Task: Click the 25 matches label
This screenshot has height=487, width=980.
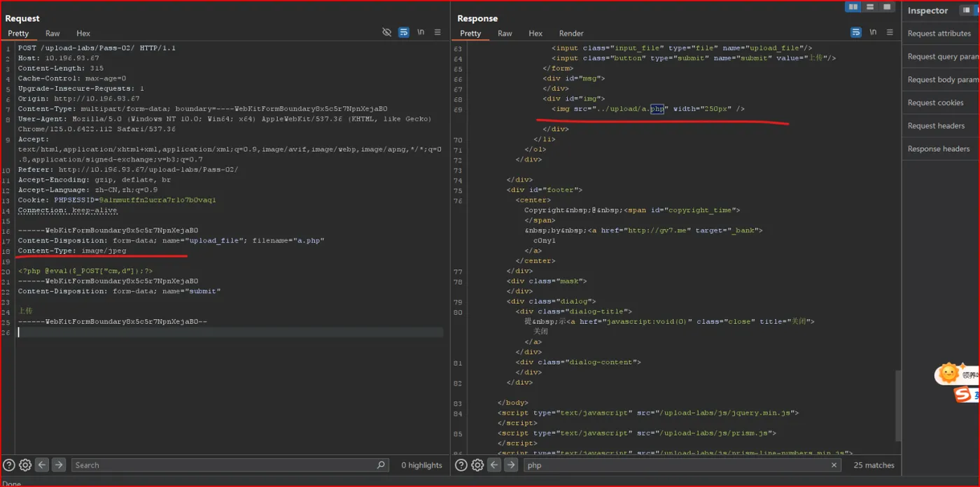Action: [x=874, y=465]
